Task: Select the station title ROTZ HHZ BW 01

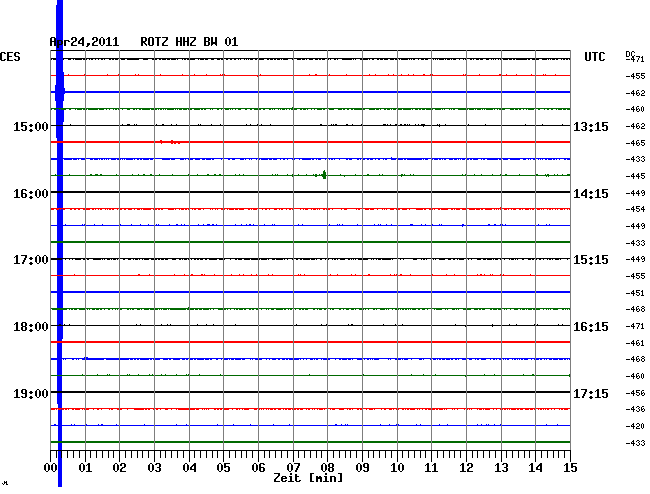Action: (189, 42)
